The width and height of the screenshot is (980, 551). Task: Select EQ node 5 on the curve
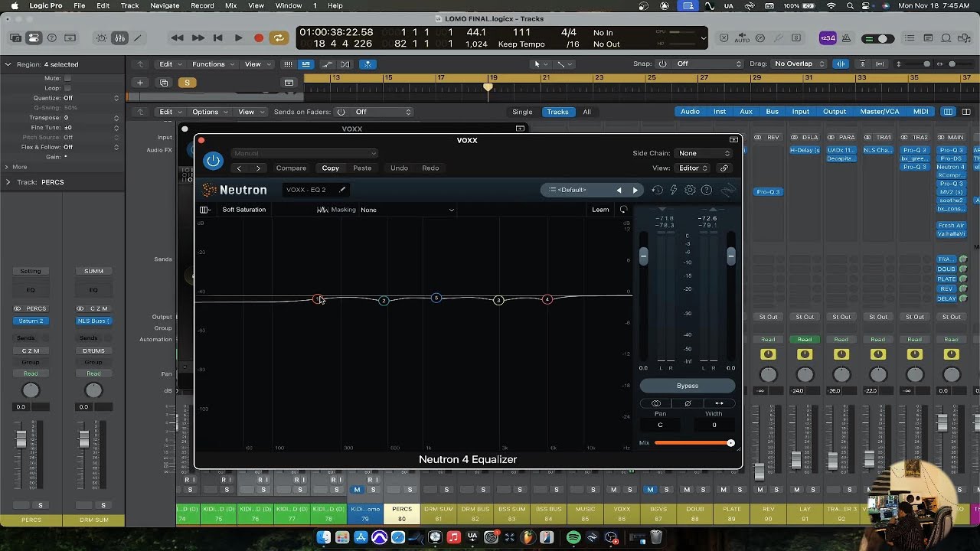436,298
